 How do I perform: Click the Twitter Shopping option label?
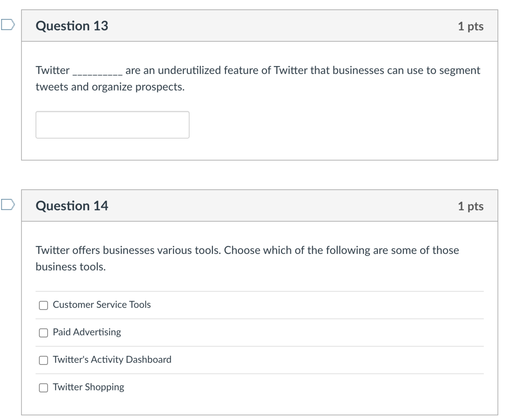tap(88, 387)
